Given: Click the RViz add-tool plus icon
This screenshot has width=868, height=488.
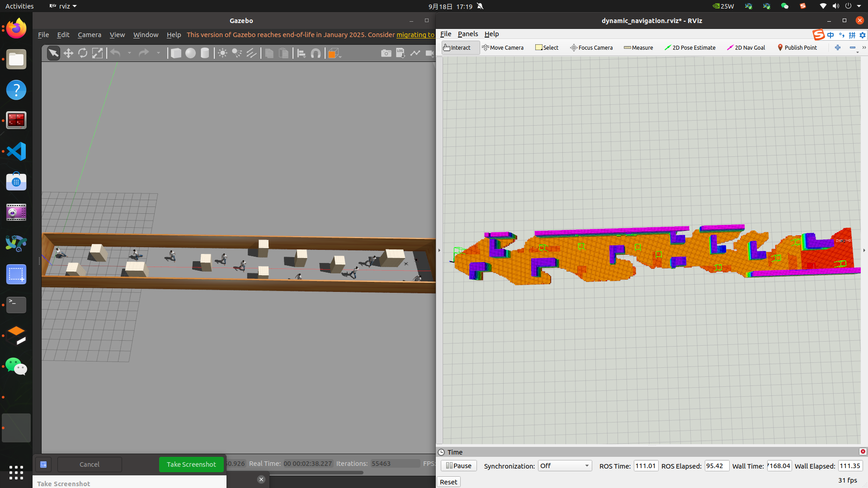Looking at the screenshot, I should click(x=838, y=47).
